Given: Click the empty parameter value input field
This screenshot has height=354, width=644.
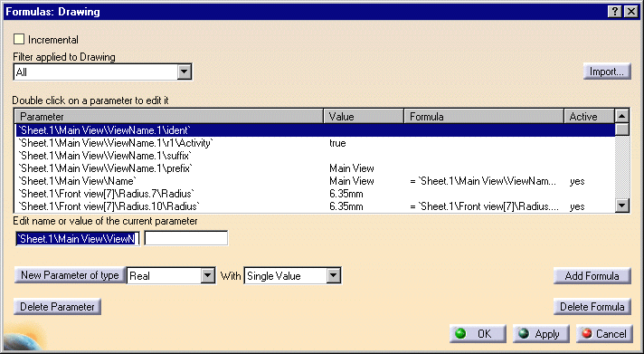Looking at the screenshot, I should point(186,238).
